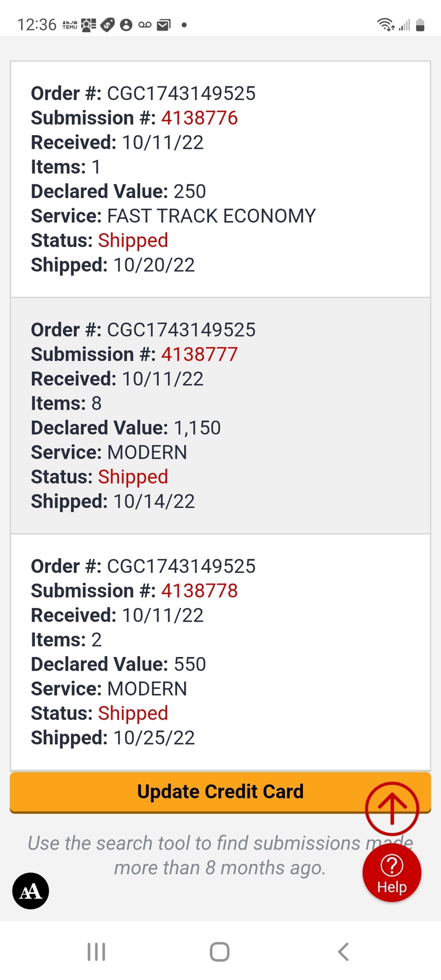Tap the voicemail status bar icon
441x980 pixels.
(x=145, y=25)
